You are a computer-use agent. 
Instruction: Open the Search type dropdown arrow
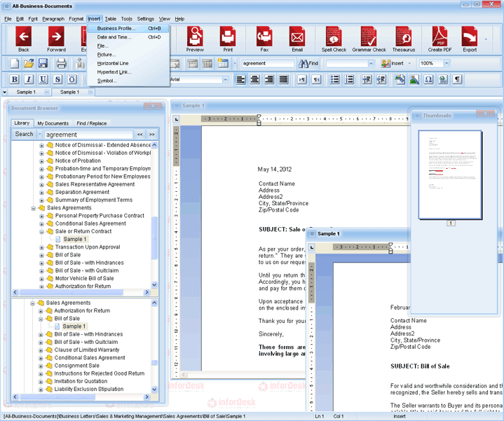pyautogui.click(x=40, y=134)
